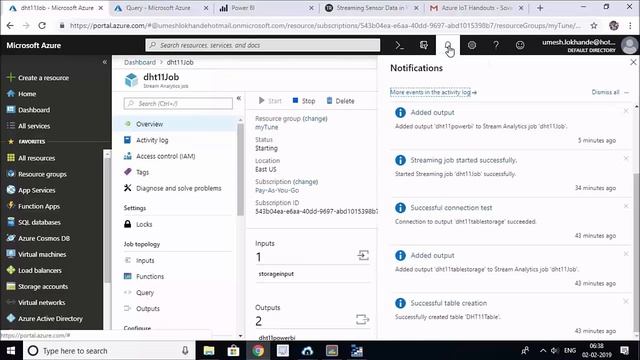Dismiss Successful table creation notification
The height and width of the screenshot is (360, 640).
tap(626, 302)
